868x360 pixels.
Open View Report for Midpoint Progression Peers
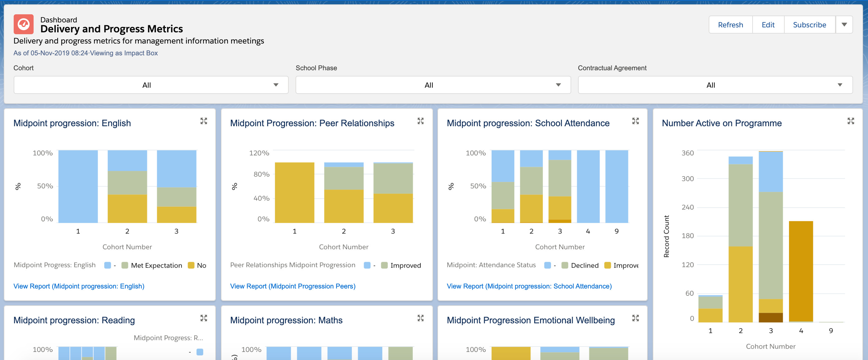point(292,286)
